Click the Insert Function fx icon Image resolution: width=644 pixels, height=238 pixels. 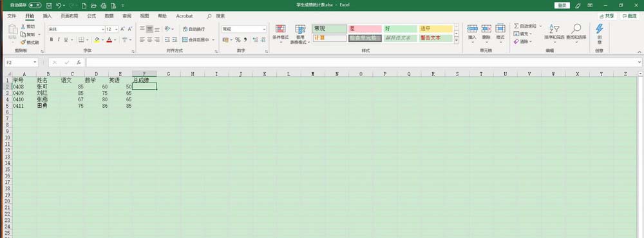point(79,63)
